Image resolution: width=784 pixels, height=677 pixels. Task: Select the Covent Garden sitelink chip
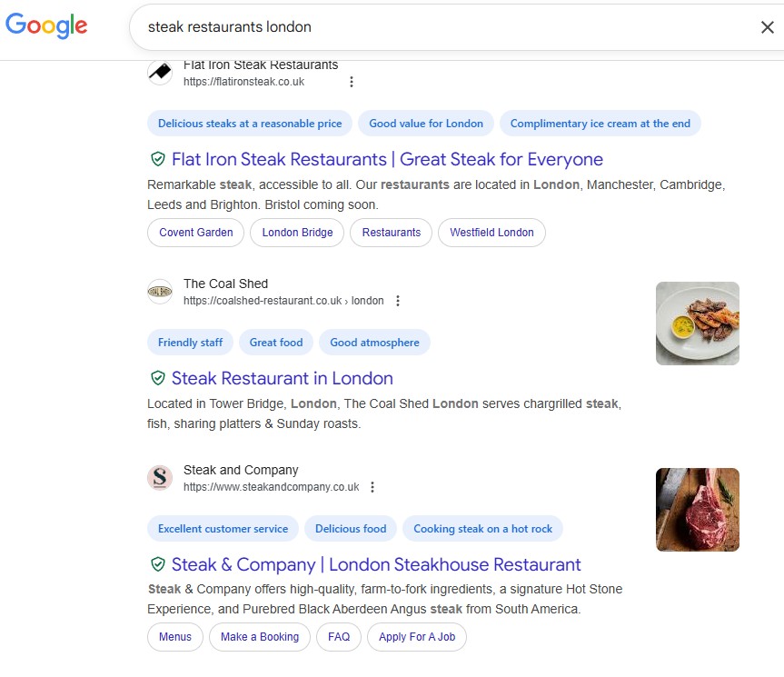(196, 233)
